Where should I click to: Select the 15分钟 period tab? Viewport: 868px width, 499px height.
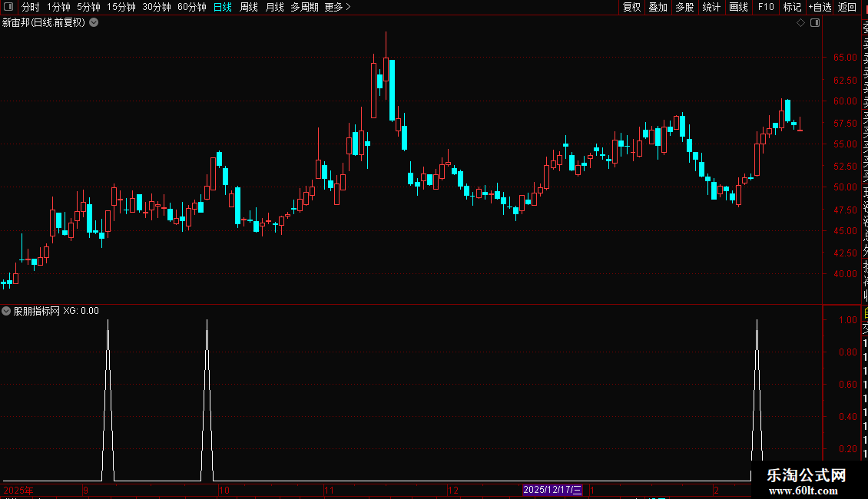pos(121,7)
